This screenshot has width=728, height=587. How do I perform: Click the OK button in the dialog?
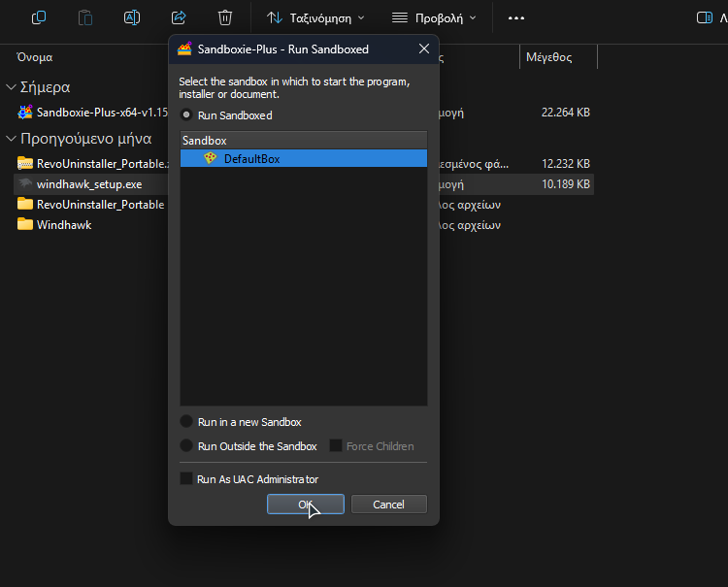click(306, 504)
